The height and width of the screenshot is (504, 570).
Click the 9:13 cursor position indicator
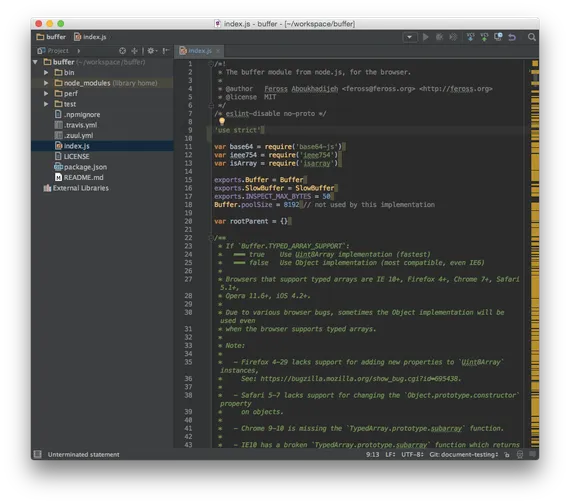click(372, 455)
